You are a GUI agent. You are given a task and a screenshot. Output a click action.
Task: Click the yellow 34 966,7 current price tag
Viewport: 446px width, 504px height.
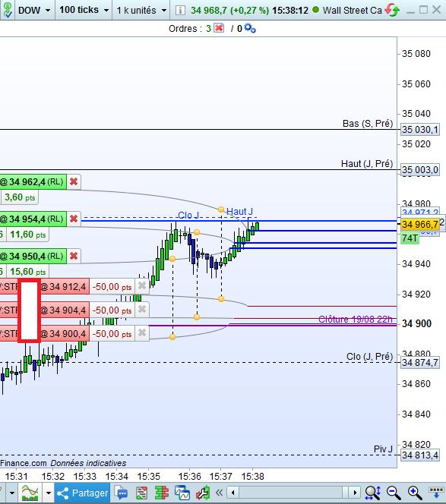tap(420, 224)
